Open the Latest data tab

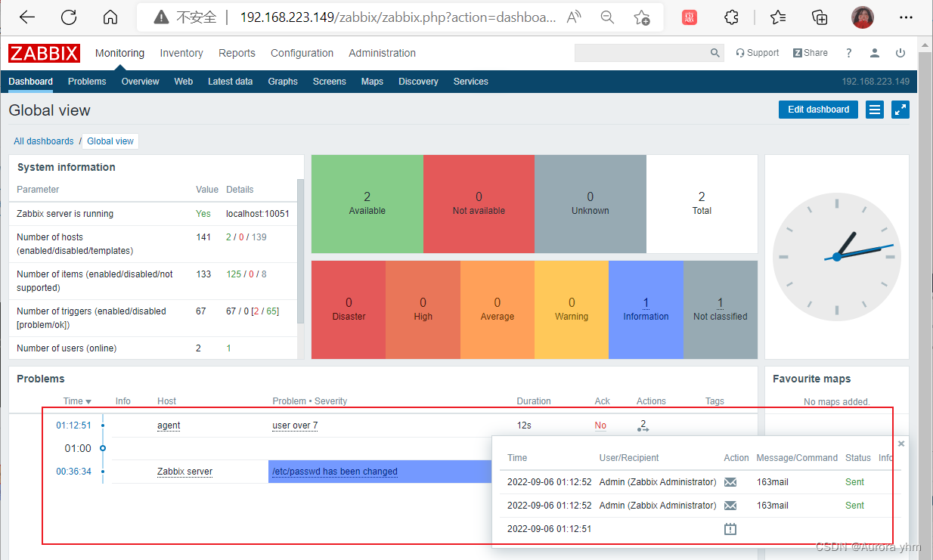click(x=230, y=82)
